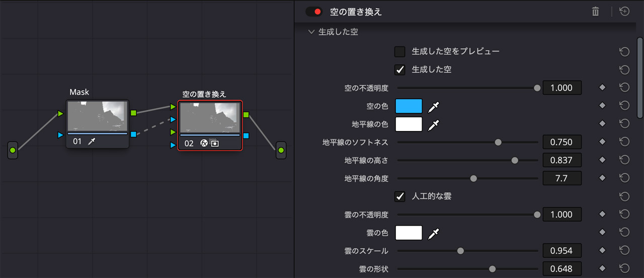Click the 地平線のソフトネス slider handle
Screen dimensions: 644x278
click(498, 143)
